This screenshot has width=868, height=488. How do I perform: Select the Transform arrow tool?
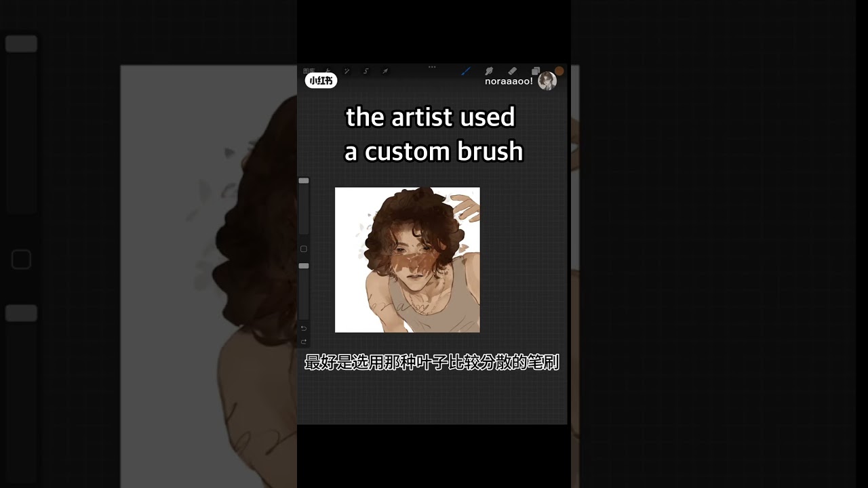click(x=385, y=70)
